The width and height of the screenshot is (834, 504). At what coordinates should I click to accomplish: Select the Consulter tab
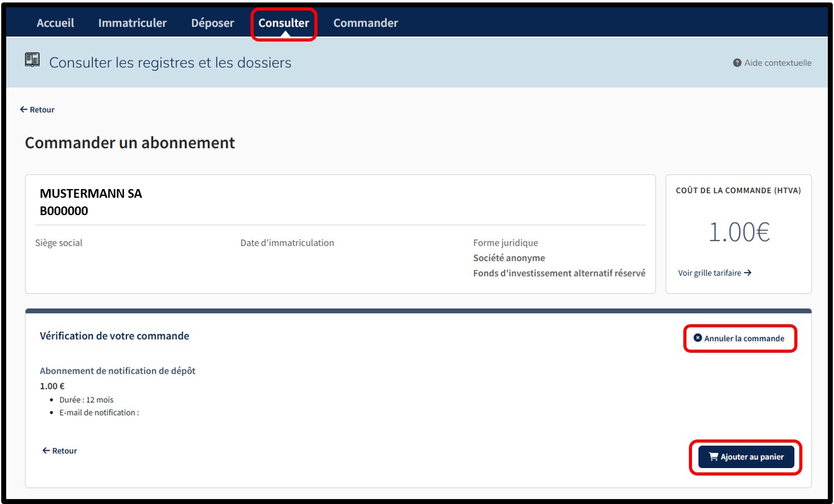(x=283, y=23)
